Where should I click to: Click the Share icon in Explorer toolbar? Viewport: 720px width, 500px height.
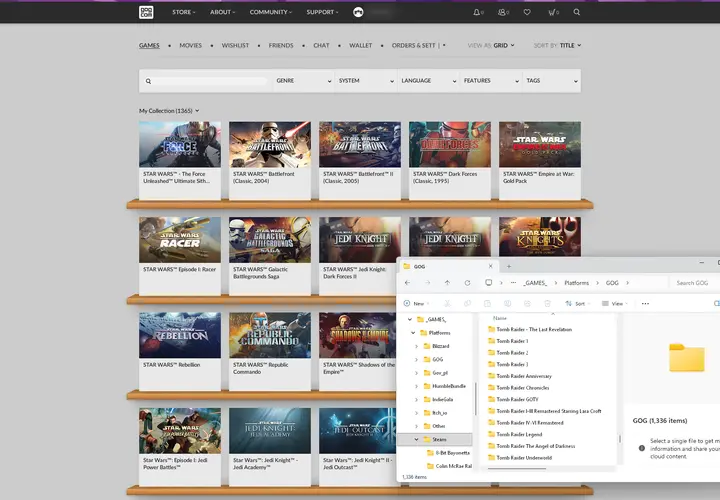click(527, 303)
